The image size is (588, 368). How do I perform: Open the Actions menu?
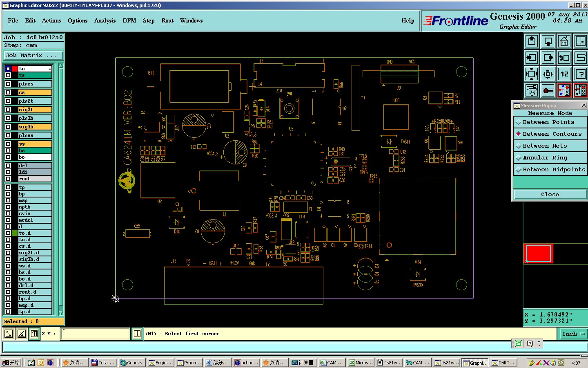tap(51, 20)
